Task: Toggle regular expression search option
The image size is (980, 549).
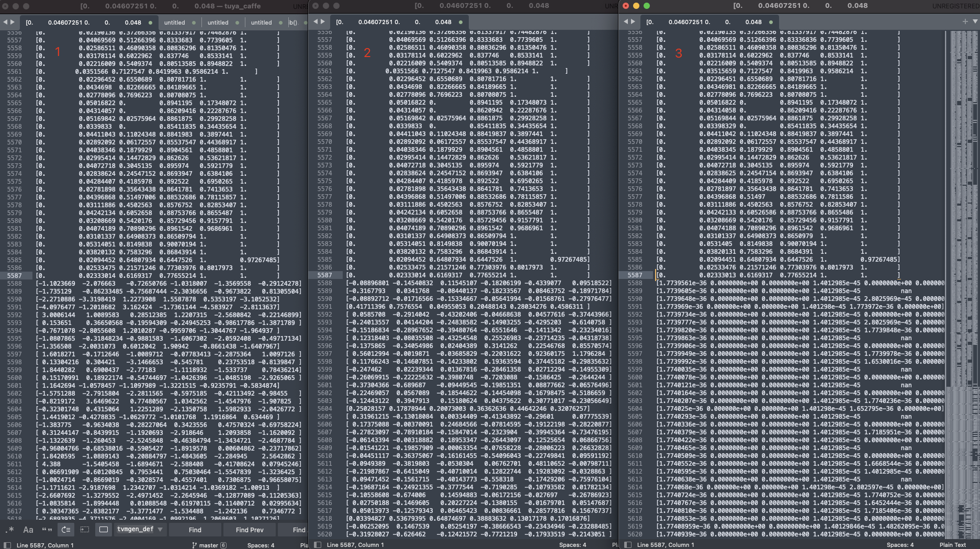Action: (9, 530)
